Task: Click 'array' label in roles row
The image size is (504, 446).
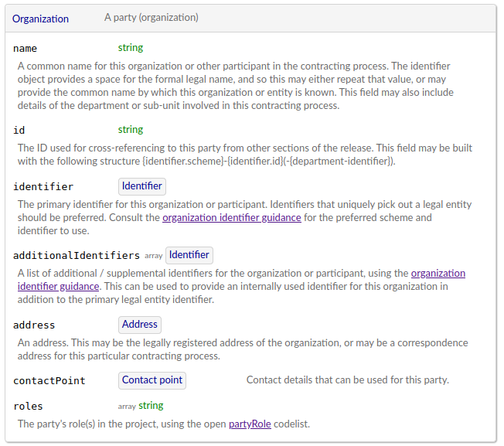Action: point(127,407)
